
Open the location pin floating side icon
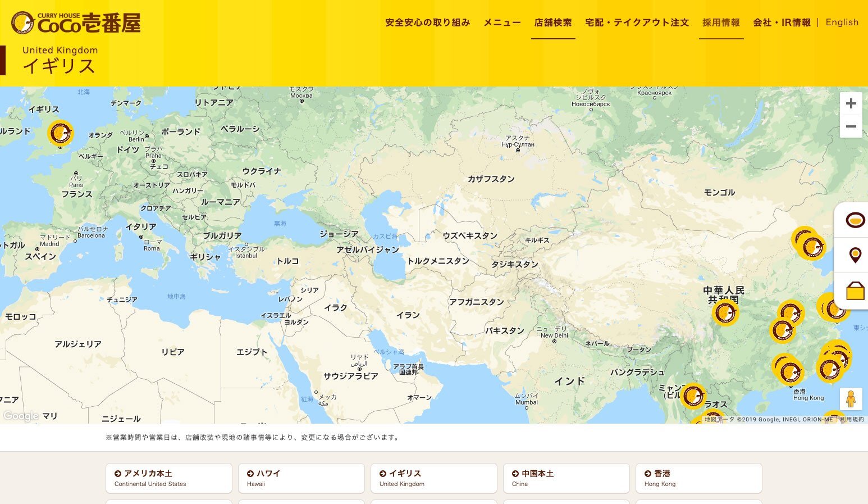[855, 255]
